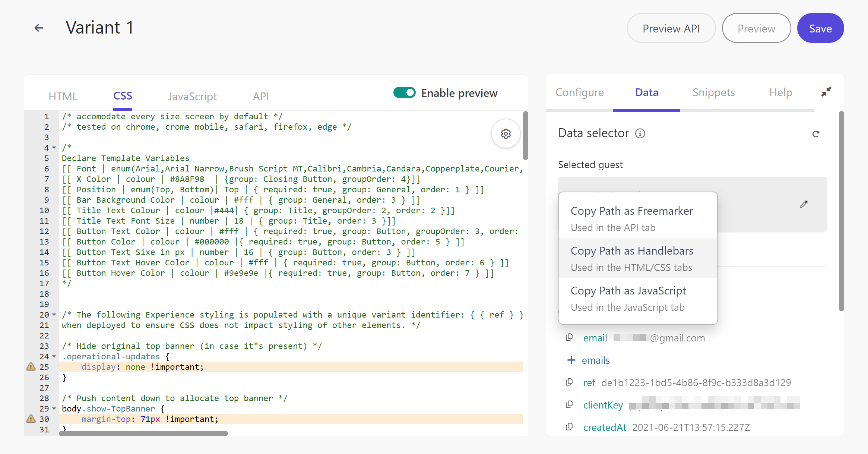Image resolution: width=868 pixels, height=454 pixels.
Task: Expand the emails list with plus
Action: tap(571, 360)
